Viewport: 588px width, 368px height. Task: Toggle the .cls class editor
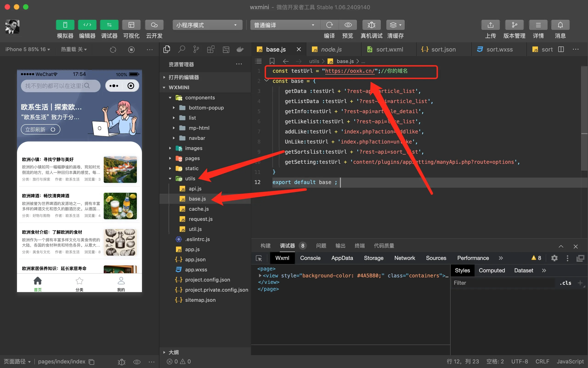565,283
